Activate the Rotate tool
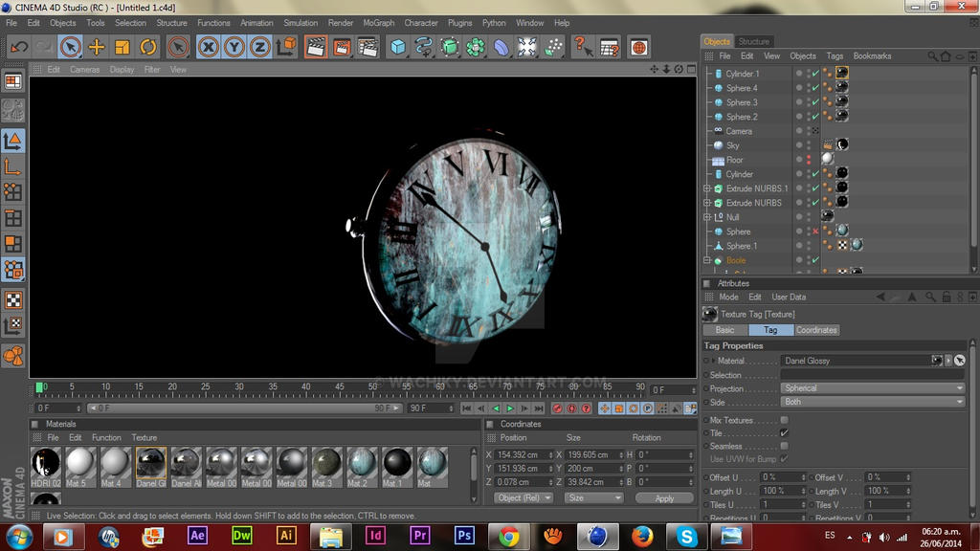 (x=148, y=47)
